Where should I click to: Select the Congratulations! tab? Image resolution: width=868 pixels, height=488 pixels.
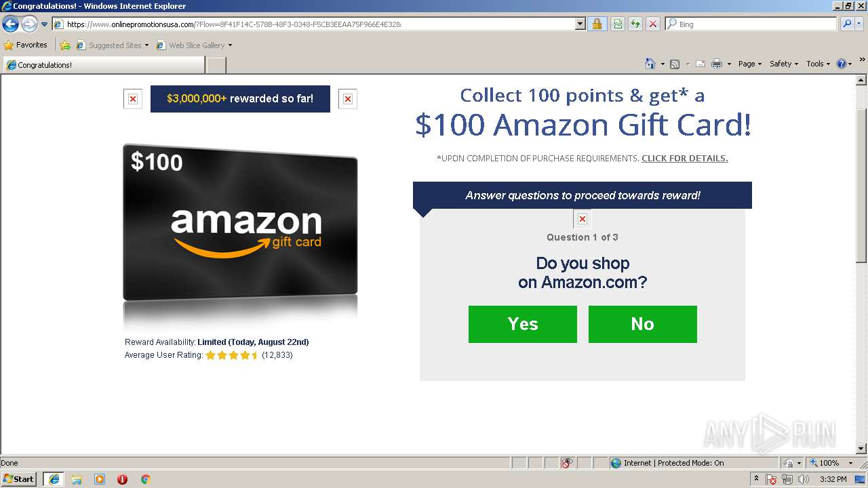point(103,65)
